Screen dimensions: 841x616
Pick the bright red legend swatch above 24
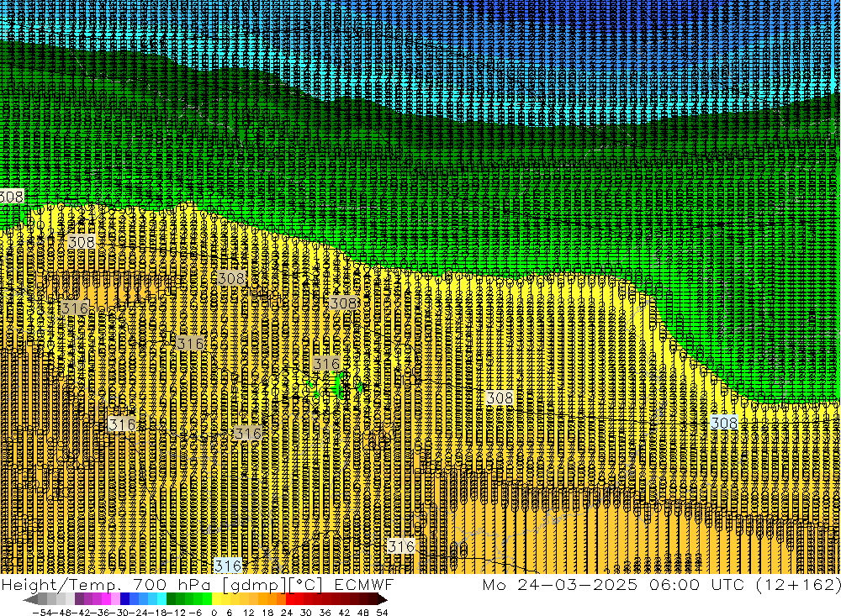point(290,599)
